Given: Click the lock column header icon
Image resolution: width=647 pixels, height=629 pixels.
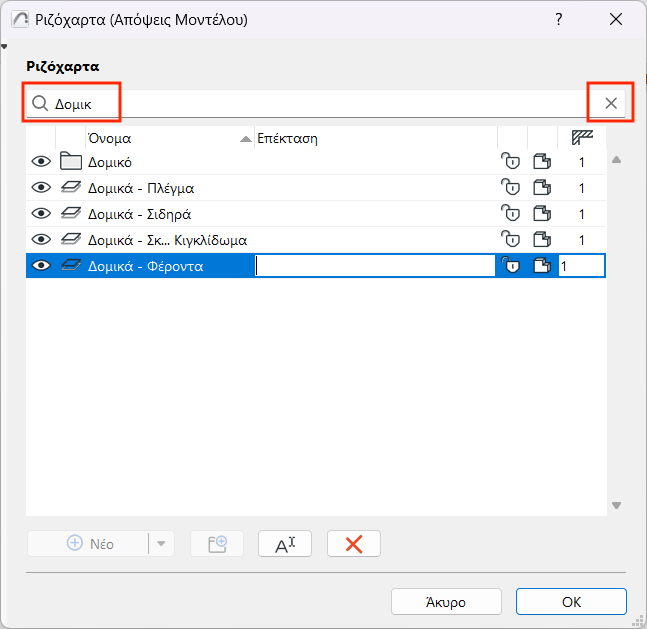Looking at the screenshot, I should pyautogui.click(x=511, y=138).
